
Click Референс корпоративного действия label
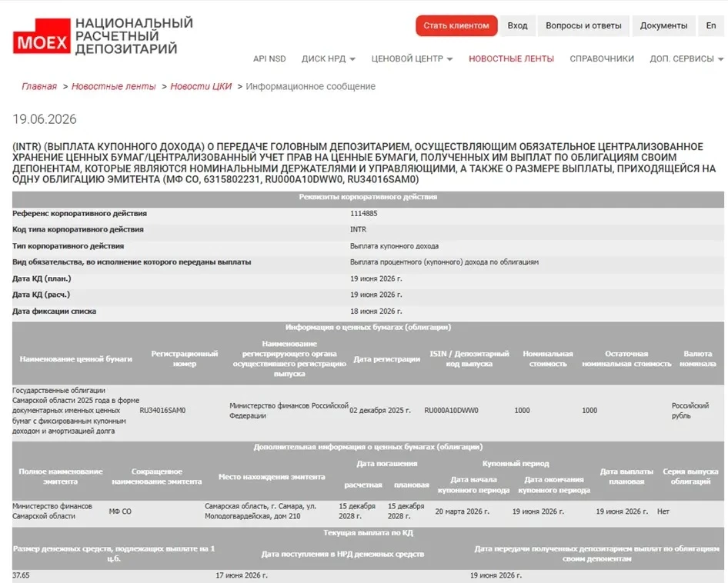(79, 214)
